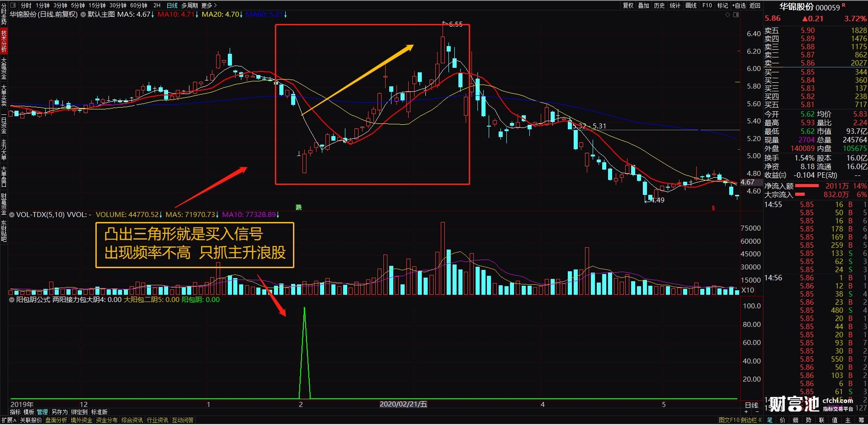Switch the chart to the 60分钟 period
Screen dimensions: 868x425
click(x=139, y=5)
